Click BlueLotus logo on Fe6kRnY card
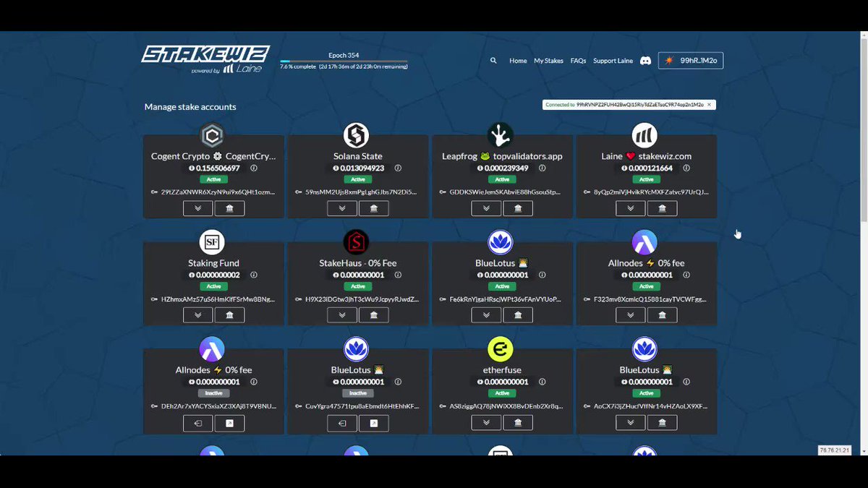 [500, 242]
